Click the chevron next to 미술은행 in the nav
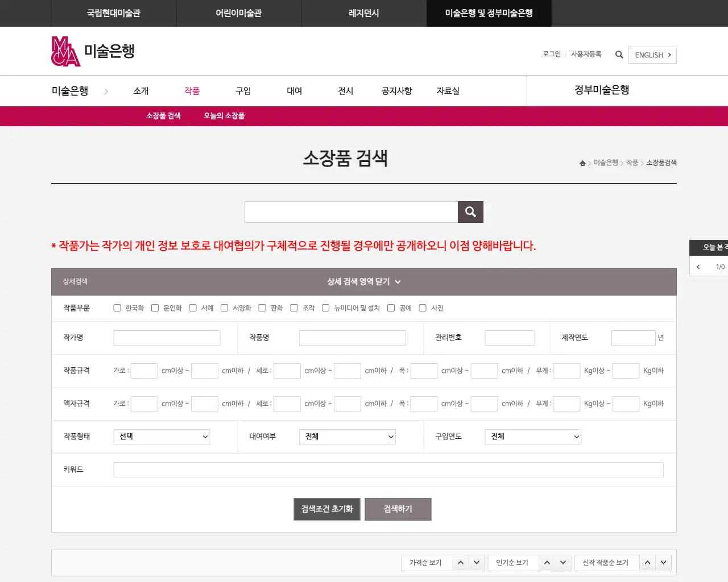Viewport: 728px width, 582px height. 106,92
